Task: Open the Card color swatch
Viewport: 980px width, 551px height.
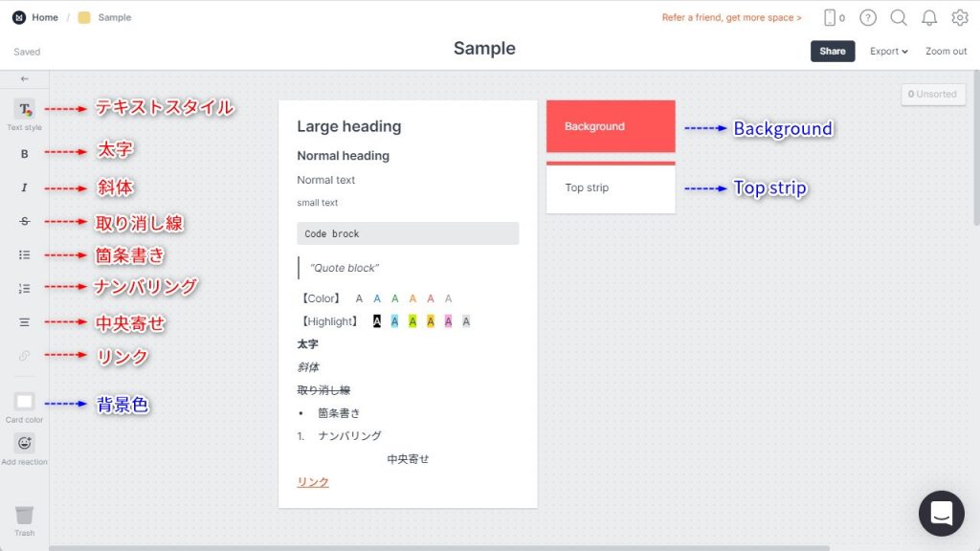Action: [x=24, y=401]
